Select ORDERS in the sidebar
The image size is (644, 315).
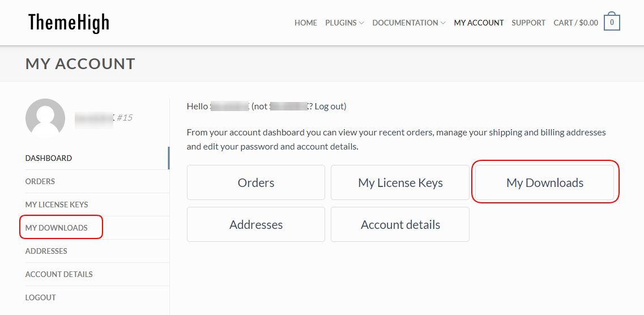[40, 181]
